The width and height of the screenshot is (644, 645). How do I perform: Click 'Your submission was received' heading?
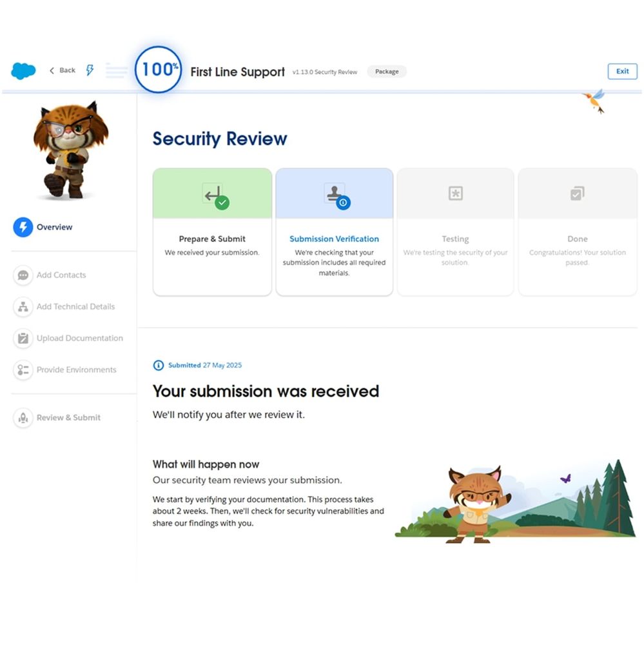[x=266, y=392]
